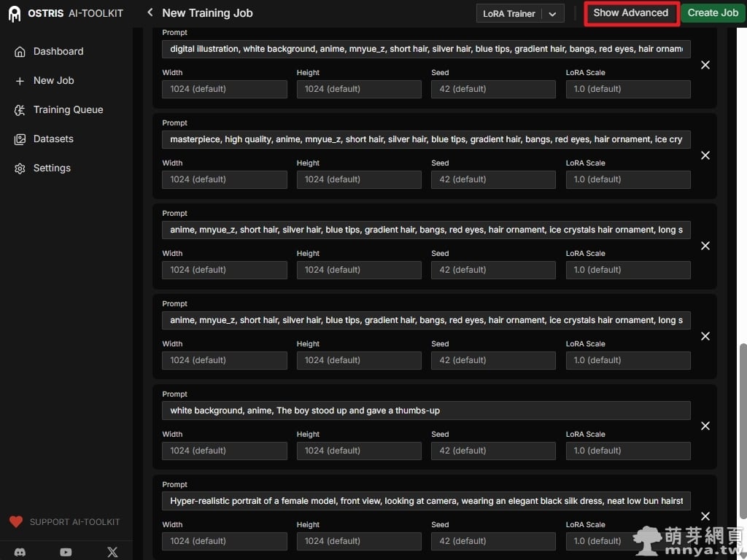The height and width of the screenshot is (560, 747).
Task: Remove the digital illustration sample prompt
Action: (705, 65)
